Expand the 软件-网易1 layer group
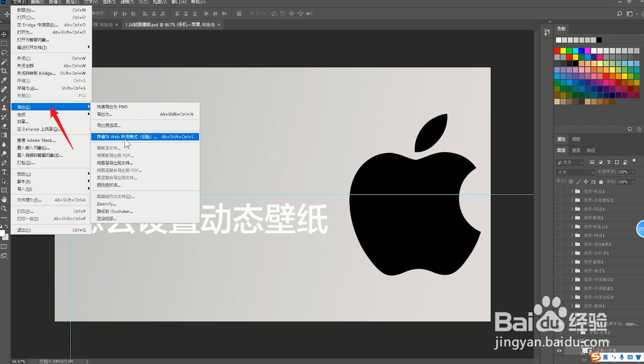 [x=572, y=235]
